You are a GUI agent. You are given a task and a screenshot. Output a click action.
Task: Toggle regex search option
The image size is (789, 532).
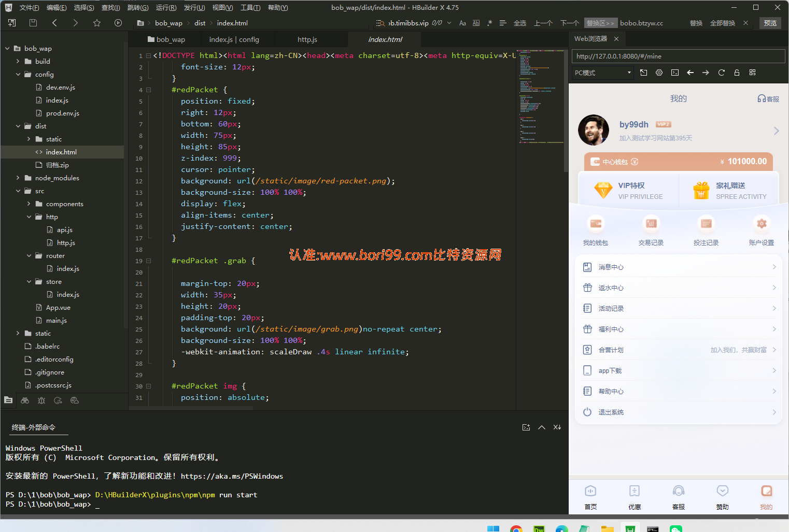pyautogui.click(x=490, y=23)
